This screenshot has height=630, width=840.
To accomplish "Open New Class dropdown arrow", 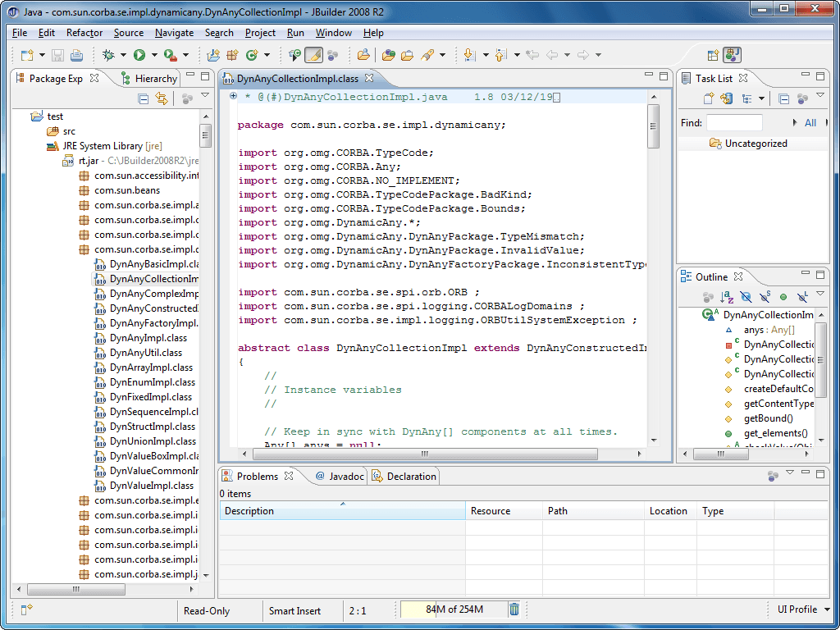I will 267,55.
